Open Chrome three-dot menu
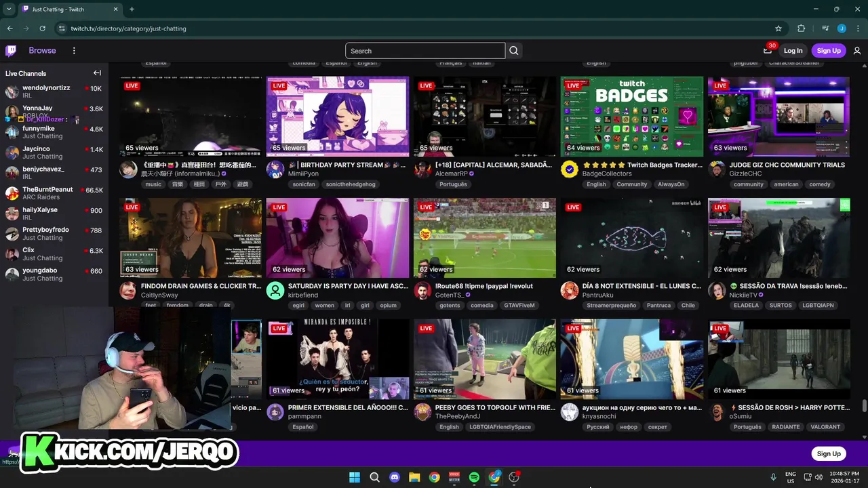This screenshot has width=868, height=488. (x=857, y=28)
